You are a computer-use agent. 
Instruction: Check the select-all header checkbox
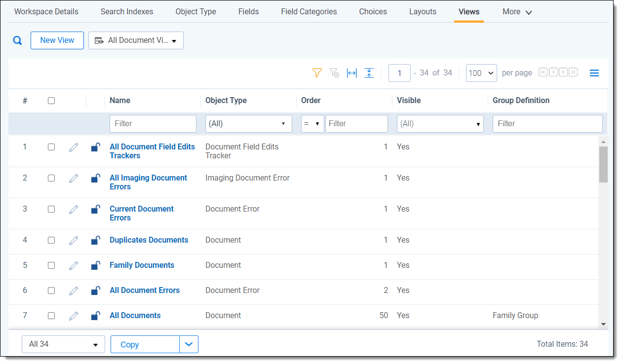click(51, 101)
